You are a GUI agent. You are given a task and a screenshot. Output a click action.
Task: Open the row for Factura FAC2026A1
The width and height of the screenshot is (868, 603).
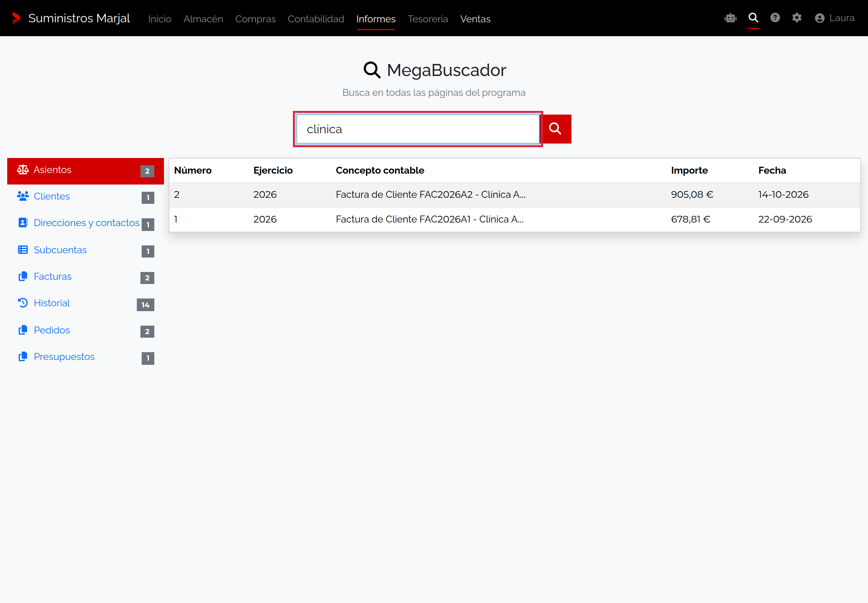[x=514, y=219]
